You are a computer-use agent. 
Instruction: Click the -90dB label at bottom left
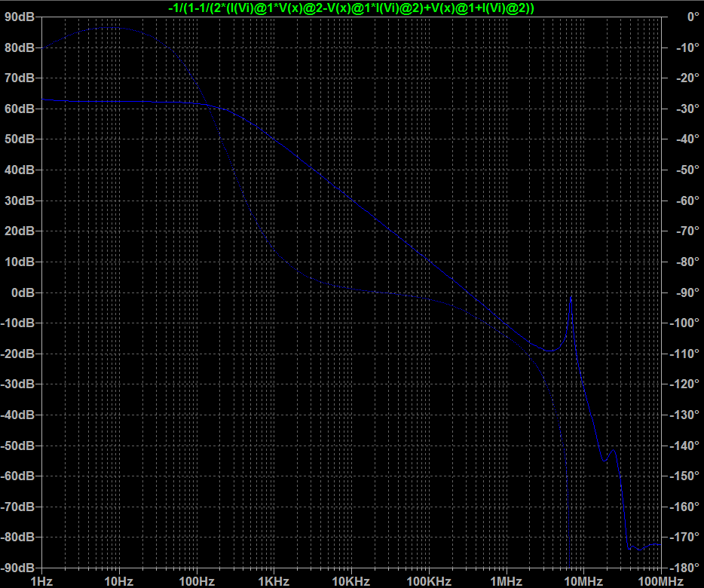[17, 568]
